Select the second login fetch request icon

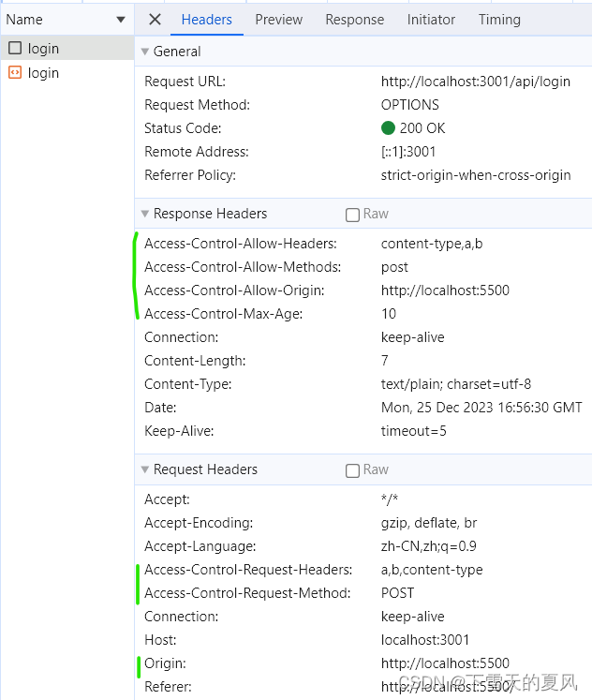point(15,73)
